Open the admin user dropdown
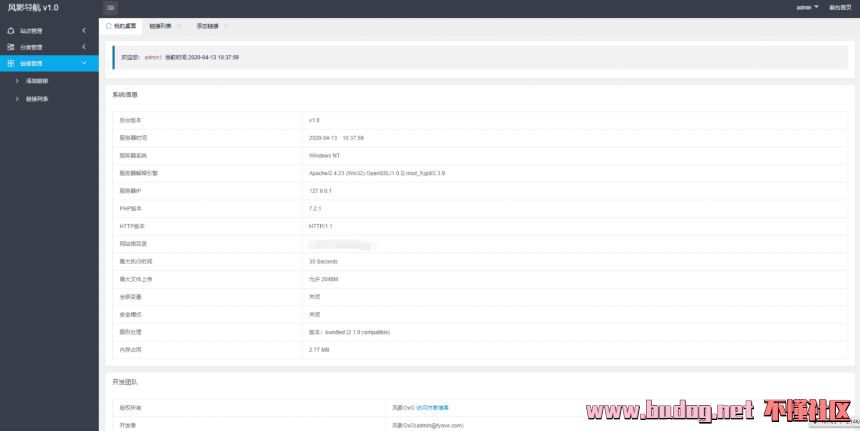Image resolution: width=860 pixels, height=431 pixels. click(x=807, y=7)
